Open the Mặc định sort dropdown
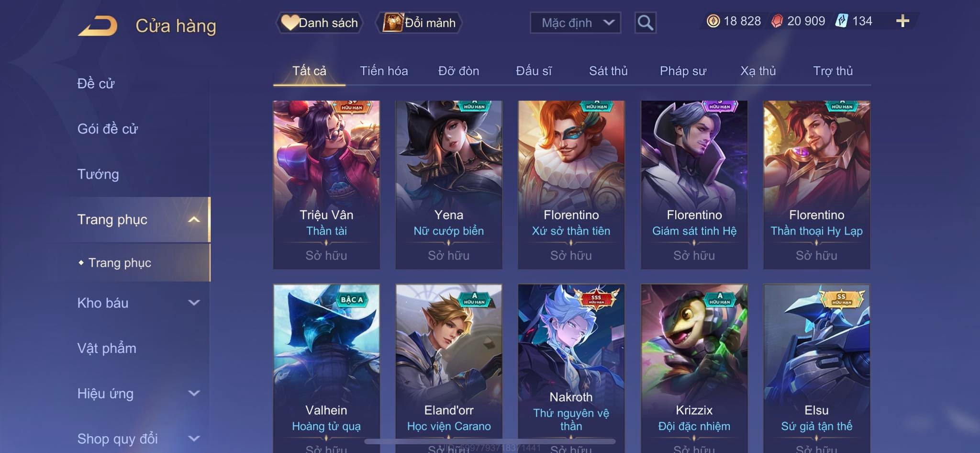Viewport: 980px width, 453px height. click(x=575, y=23)
